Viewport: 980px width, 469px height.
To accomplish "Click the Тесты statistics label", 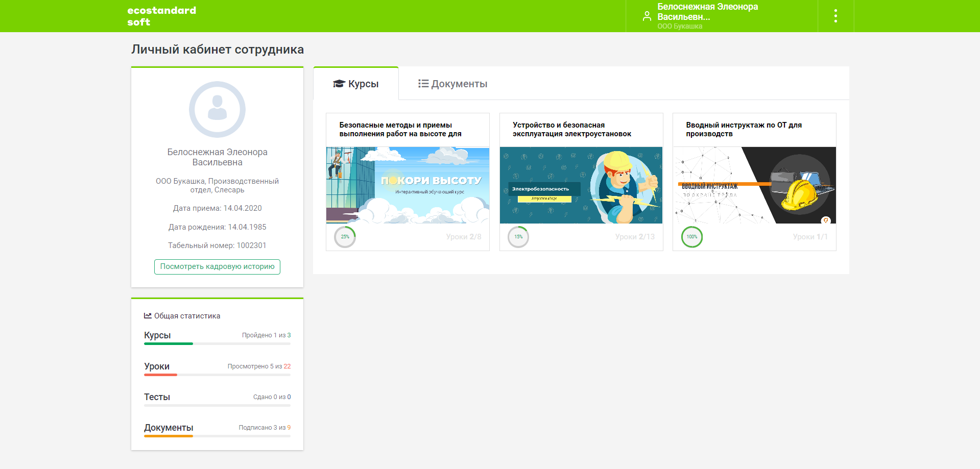I will click(x=157, y=397).
